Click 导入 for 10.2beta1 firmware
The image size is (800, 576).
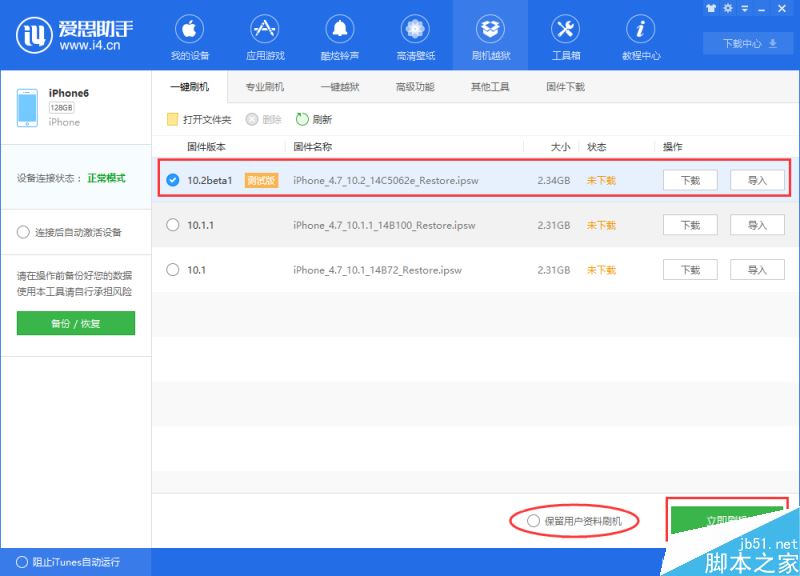pos(757,180)
